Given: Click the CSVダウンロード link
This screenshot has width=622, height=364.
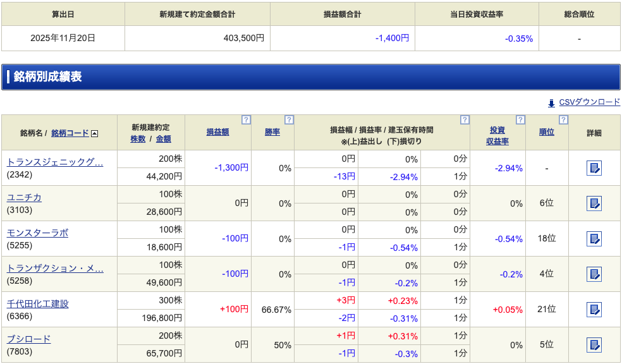Looking at the screenshot, I should click(x=589, y=102).
